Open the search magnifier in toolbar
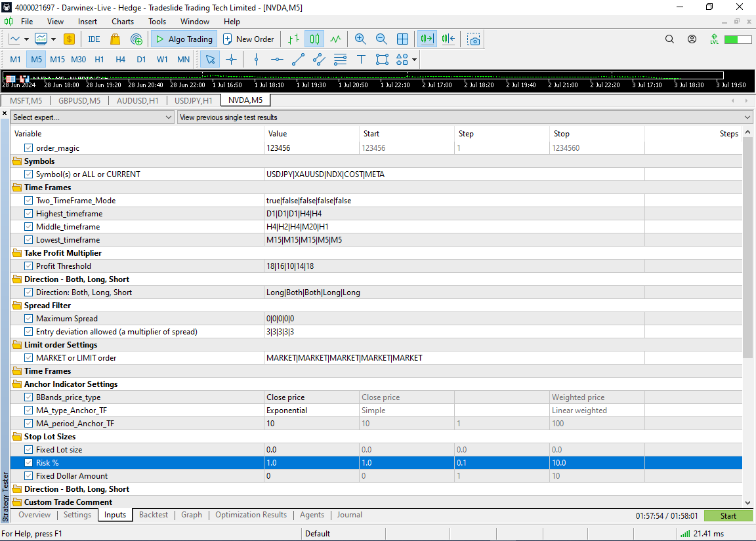Image resolution: width=756 pixels, height=541 pixels. click(669, 39)
